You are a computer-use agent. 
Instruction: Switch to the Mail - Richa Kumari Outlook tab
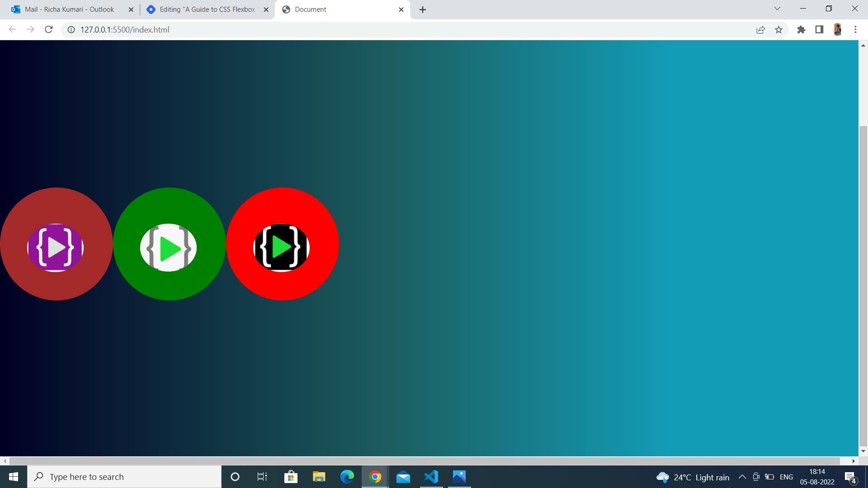point(69,9)
